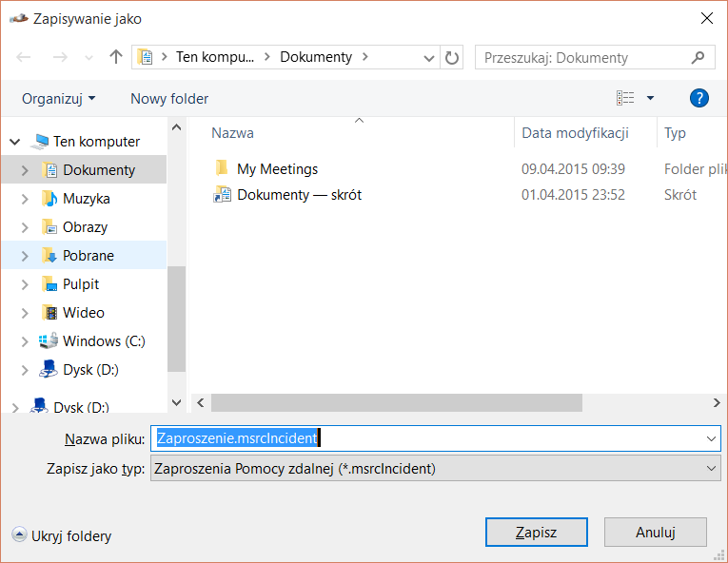Click the Help question mark icon
The height and width of the screenshot is (563, 728).
pyautogui.click(x=698, y=98)
